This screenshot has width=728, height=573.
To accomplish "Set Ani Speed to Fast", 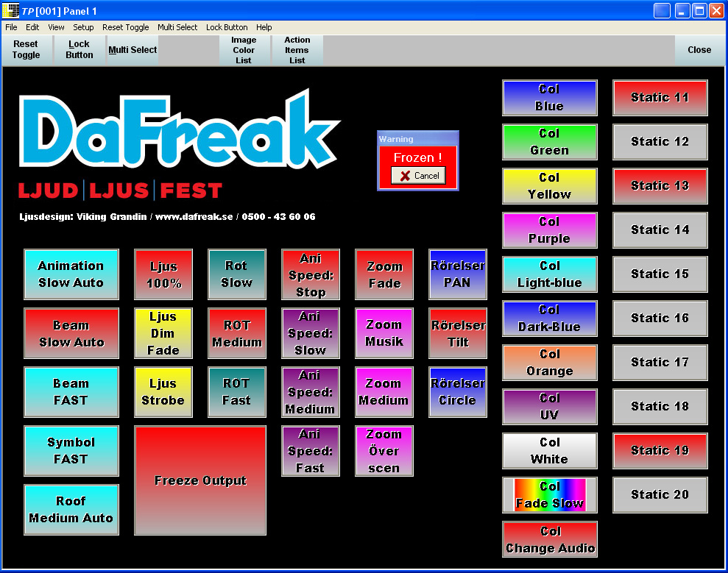I will click(311, 451).
